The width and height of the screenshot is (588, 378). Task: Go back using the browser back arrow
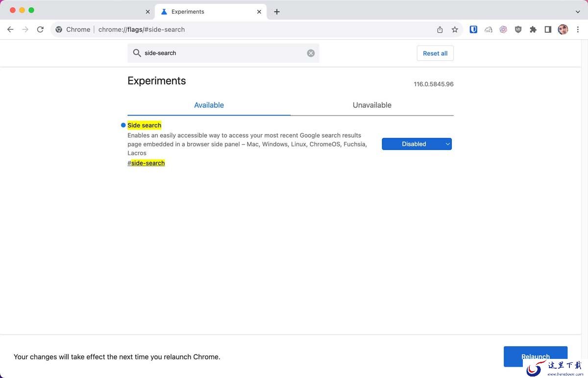[10, 29]
